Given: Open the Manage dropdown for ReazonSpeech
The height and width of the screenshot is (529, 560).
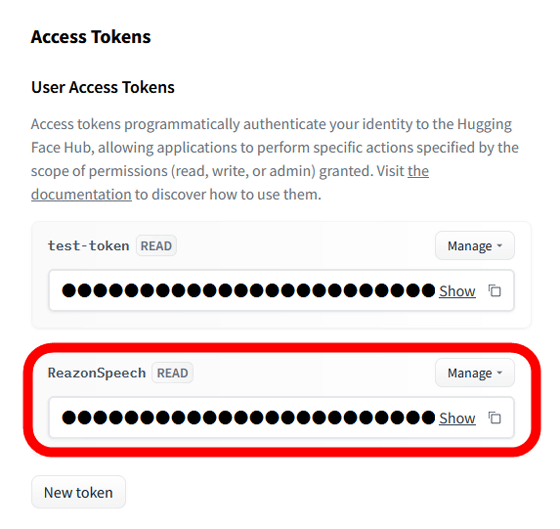Looking at the screenshot, I should (475, 373).
